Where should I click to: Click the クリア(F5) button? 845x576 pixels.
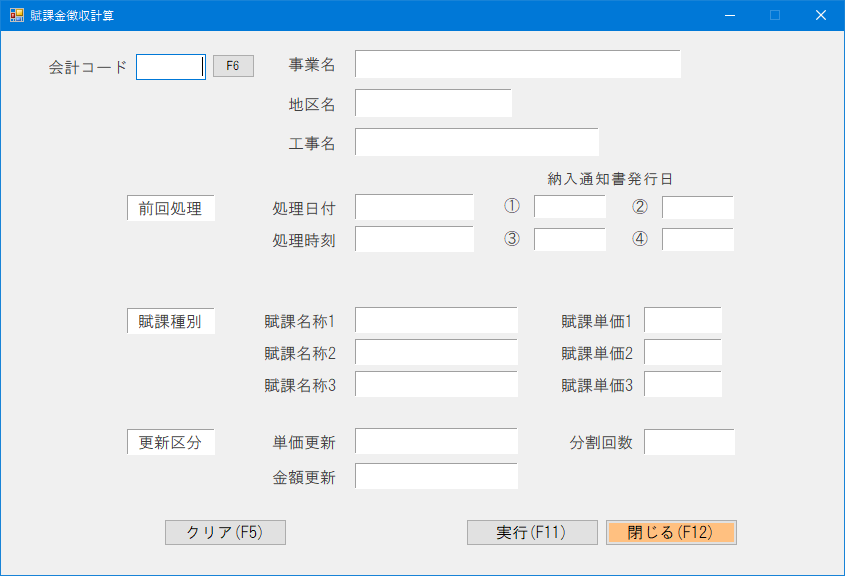pyautogui.click(x=224, y=532)
